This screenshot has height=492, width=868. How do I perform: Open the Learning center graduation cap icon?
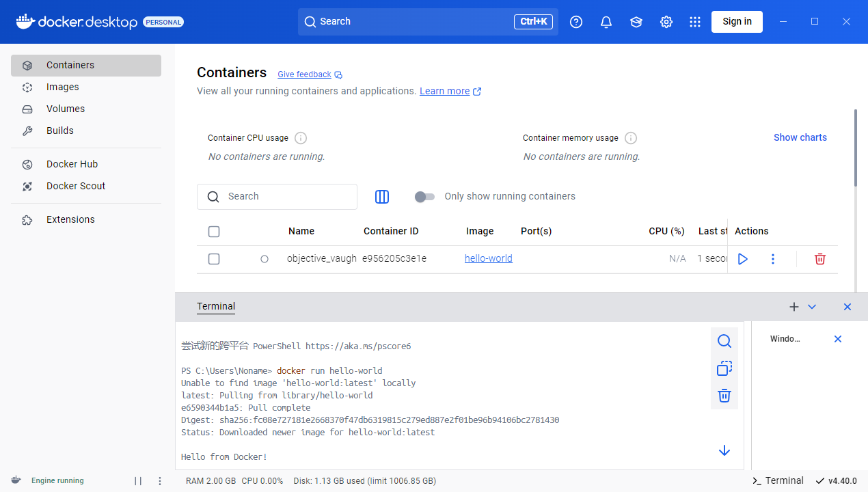point(636,22)
